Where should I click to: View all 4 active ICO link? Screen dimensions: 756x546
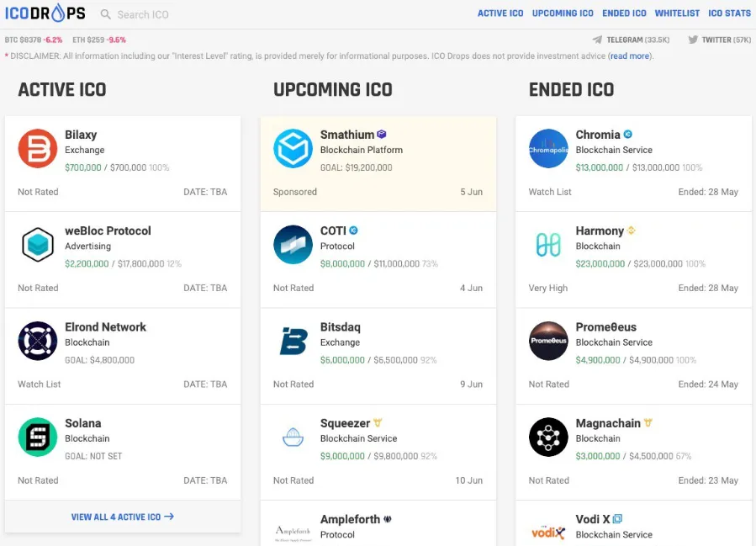point(123,517)
